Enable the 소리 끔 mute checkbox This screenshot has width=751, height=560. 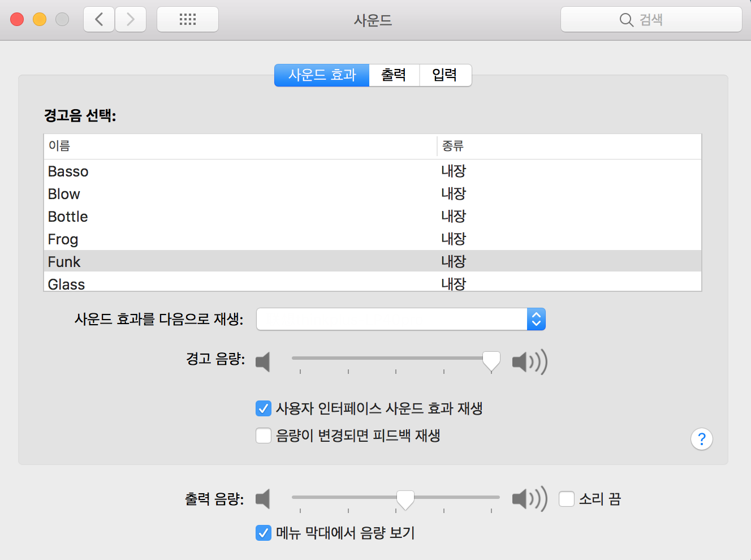(x=567, y=499)
